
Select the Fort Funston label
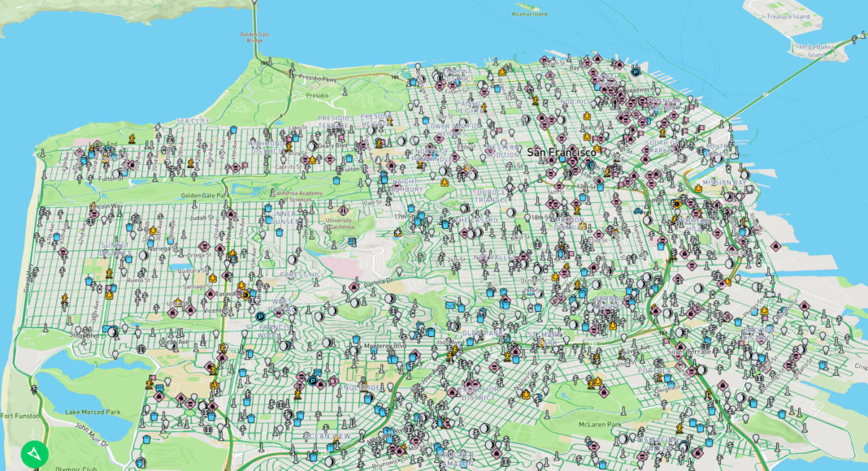point(17,416)
